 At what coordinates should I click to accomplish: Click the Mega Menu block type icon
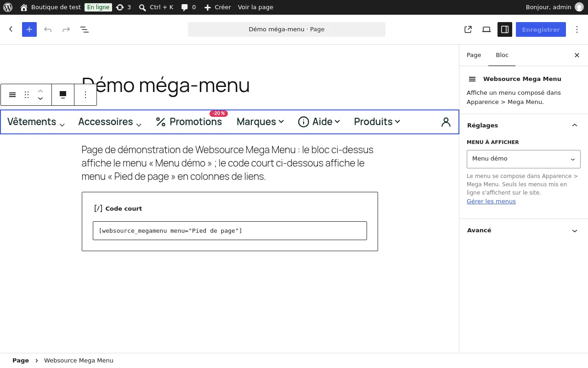pos(12,95)
